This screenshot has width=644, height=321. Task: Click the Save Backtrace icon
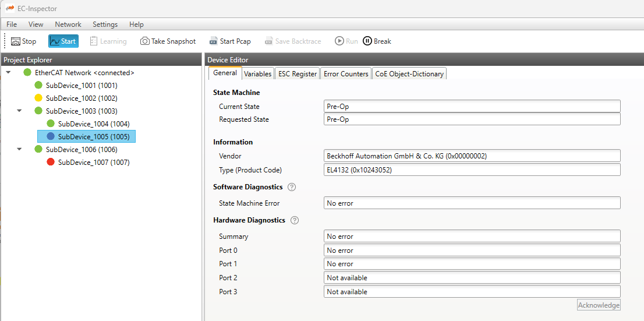coord(269,41)
